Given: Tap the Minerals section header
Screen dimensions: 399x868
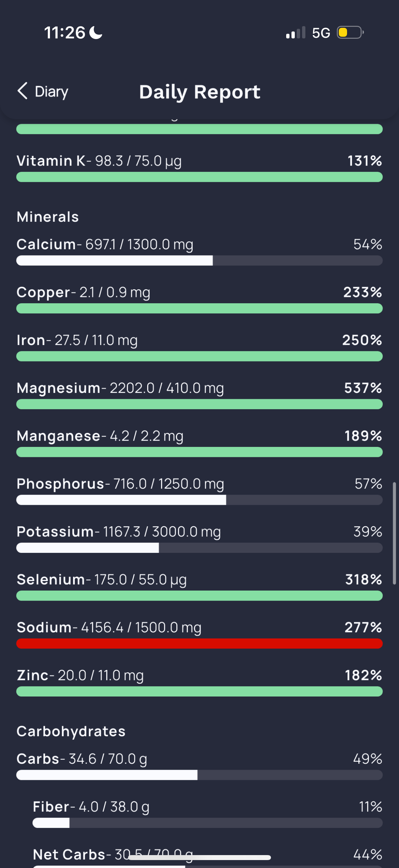Looking at the screenshot, I should (x=48, y=217).
